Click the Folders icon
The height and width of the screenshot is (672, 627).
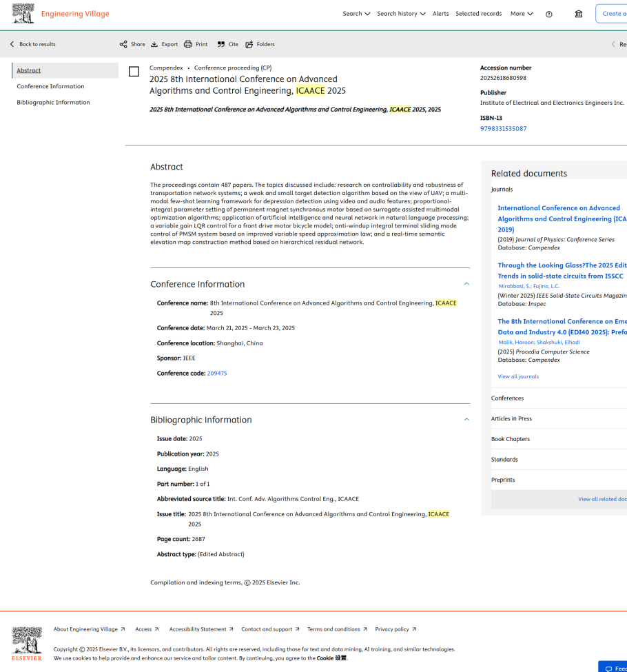pos(249,44)
